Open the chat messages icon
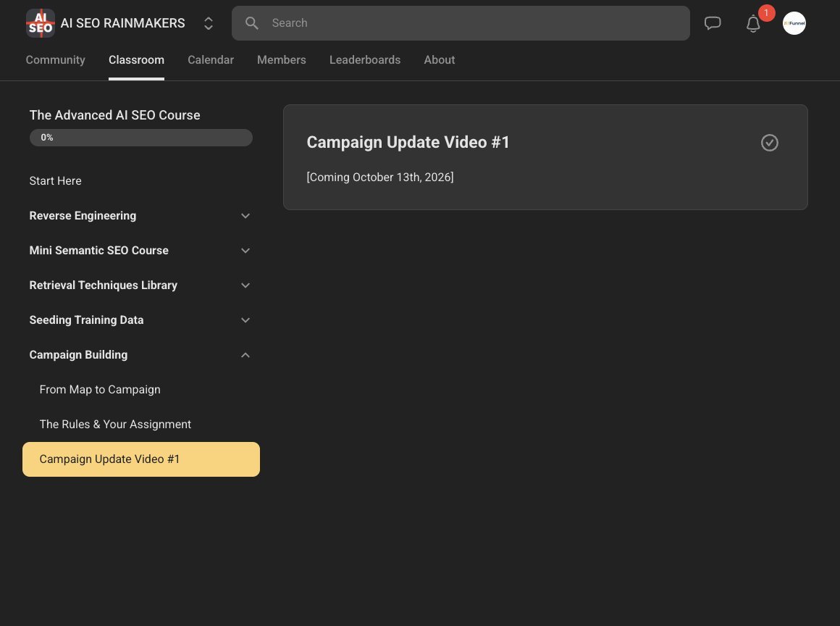Viewport: 840px width, 626px height. (x=713, y=23)
